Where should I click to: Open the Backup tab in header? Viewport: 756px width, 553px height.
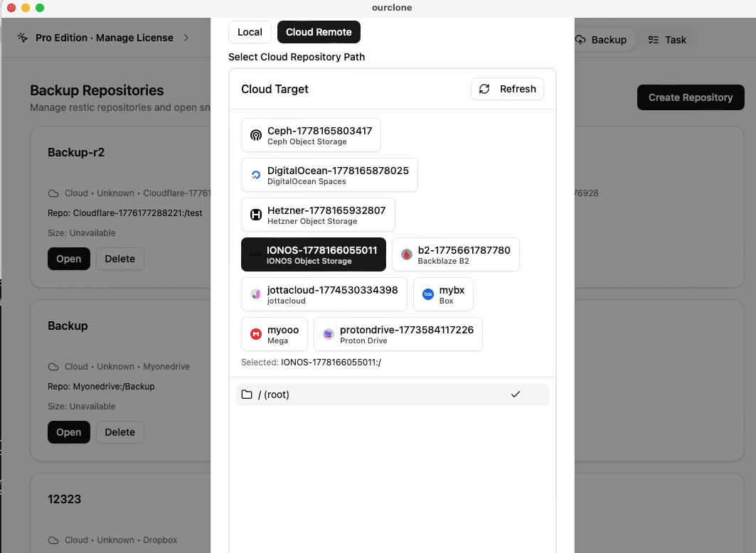(601, 40)
